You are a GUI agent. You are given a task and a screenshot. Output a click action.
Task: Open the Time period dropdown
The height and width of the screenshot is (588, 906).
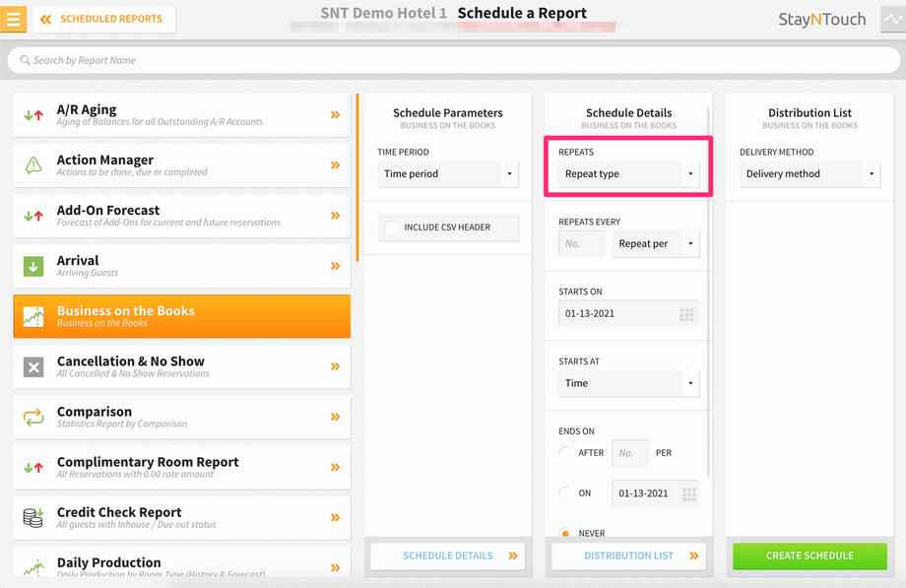pos(448,174)
